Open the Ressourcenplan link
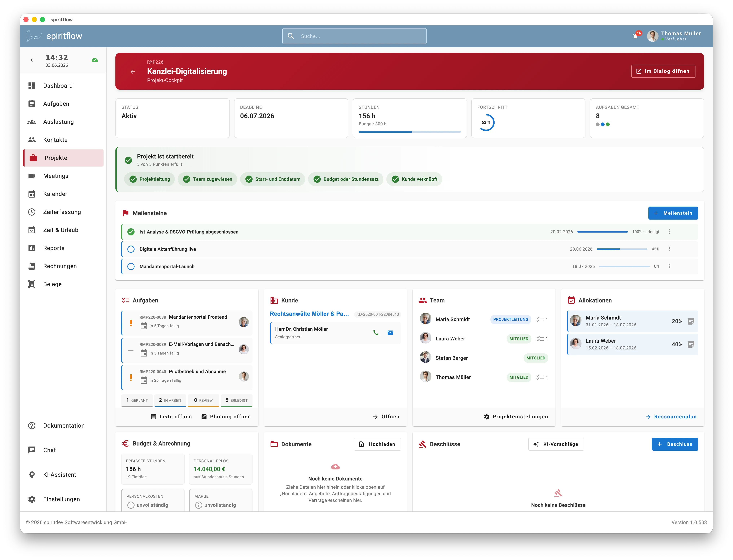The image size is (733, 560). pyautogui.click(x=671, y=417)
